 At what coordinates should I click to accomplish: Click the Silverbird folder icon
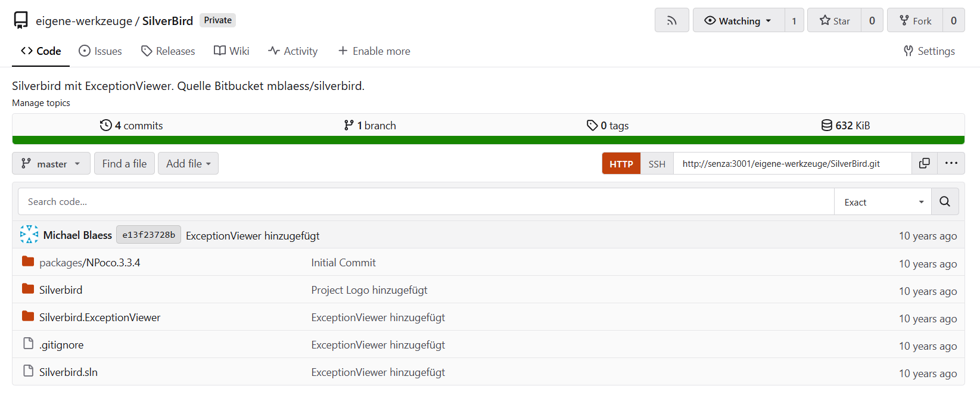click(x=28, y=288)
